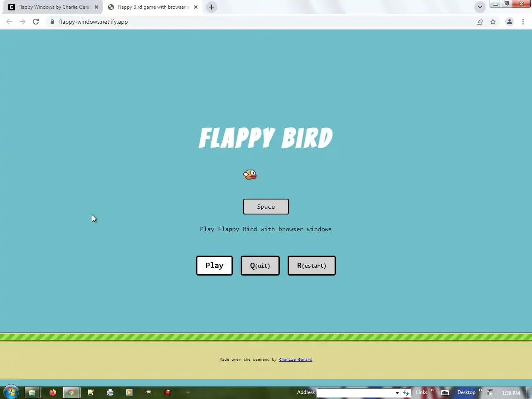The image size is (532, 399).
Task: Expand the tab search dropdown
Action: [480, 7]
